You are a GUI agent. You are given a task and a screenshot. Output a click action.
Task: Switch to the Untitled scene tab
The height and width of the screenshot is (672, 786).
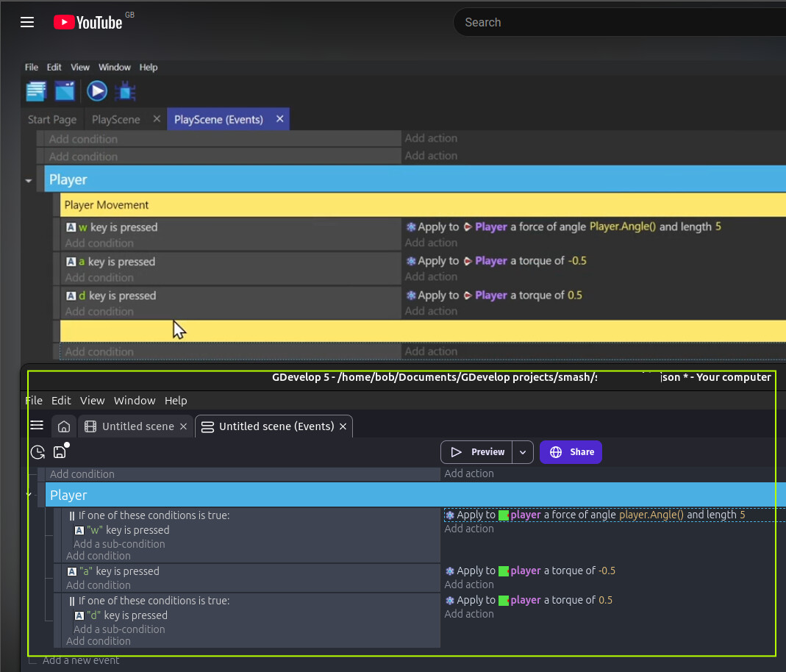point(137,426)
